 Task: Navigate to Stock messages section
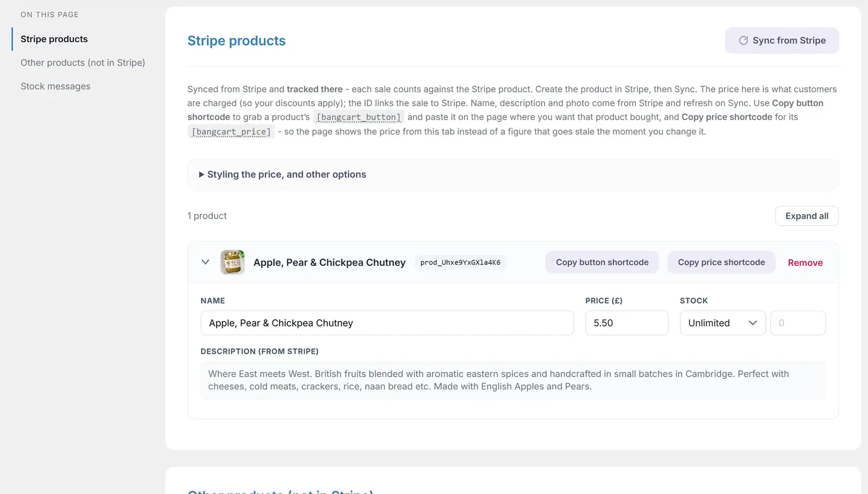point(56,86)
